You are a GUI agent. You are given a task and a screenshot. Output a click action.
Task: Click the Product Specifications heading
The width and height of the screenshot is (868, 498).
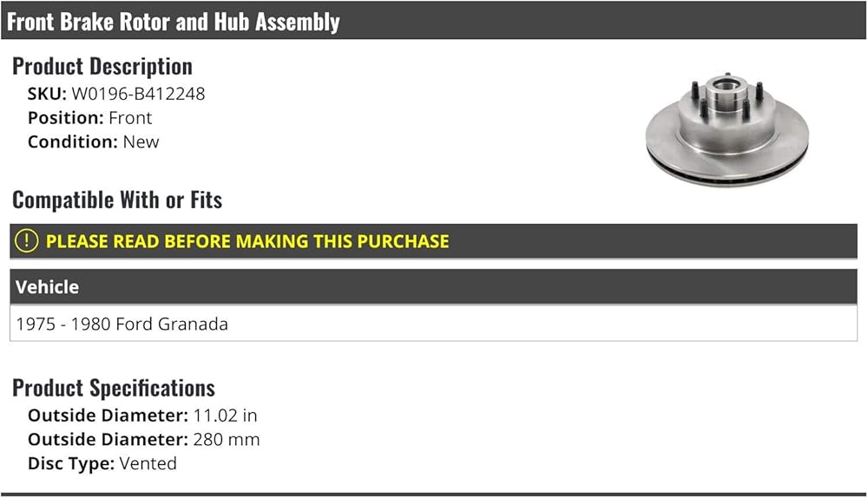pyautogui.click(x=114, y=389)
